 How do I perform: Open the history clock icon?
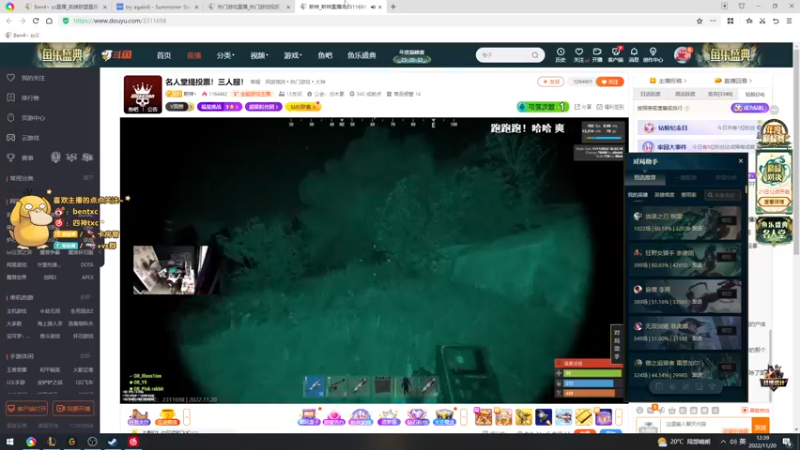[560, 55]
